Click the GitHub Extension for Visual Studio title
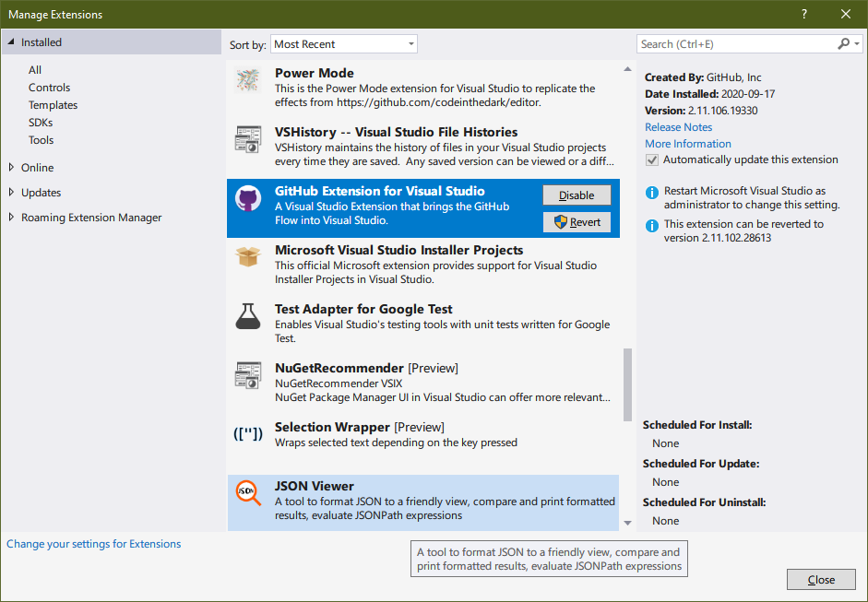The height and width of the screenshot is (602, 868). (x=379, y=192)
